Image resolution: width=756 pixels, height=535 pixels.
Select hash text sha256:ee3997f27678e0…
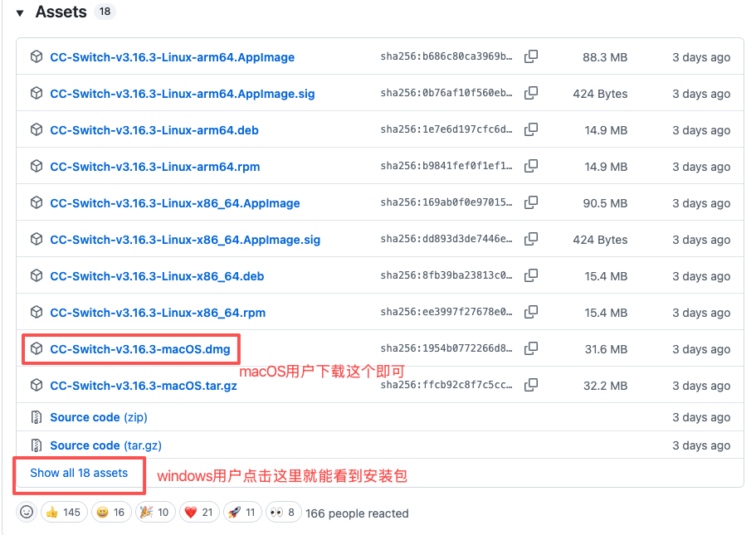446,313
